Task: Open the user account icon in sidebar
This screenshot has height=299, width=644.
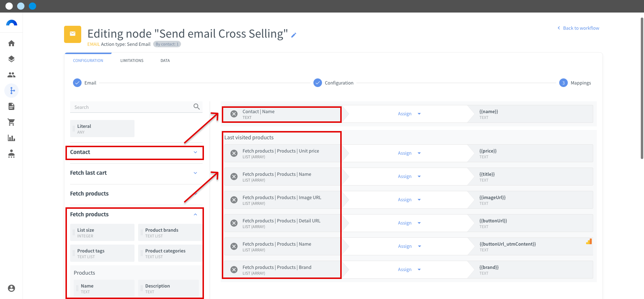Action: (x=11, y=288)
